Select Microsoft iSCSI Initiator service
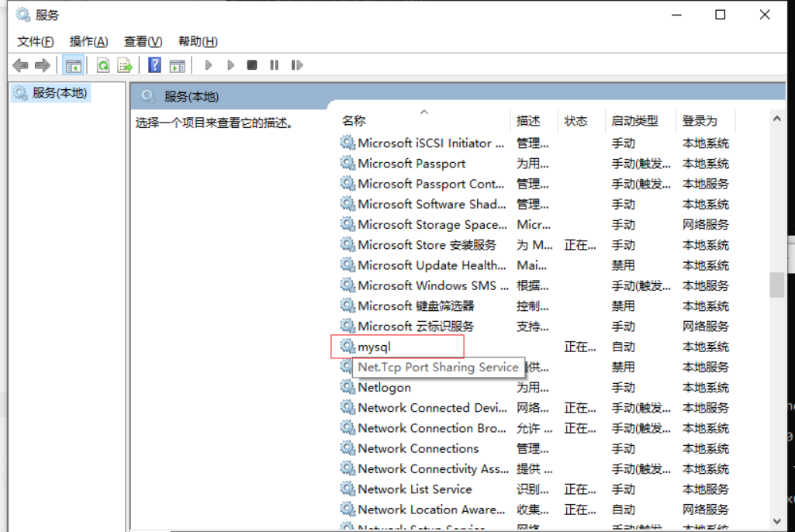The image size is (795, 532). 431,143
